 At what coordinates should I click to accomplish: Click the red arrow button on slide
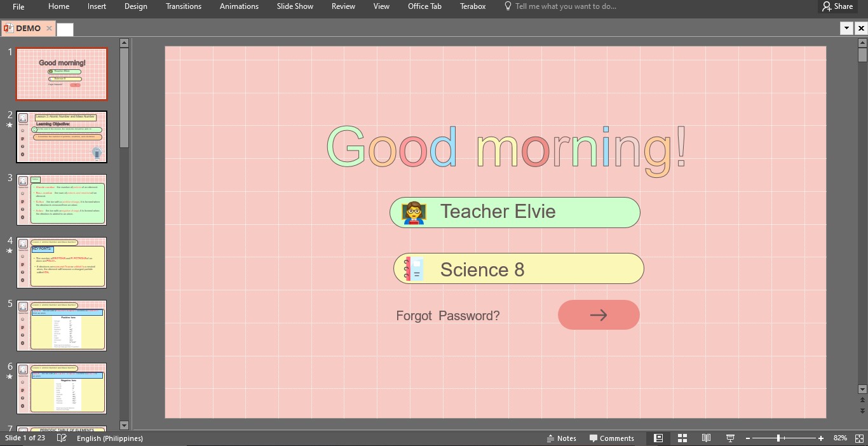coord(599,314)
